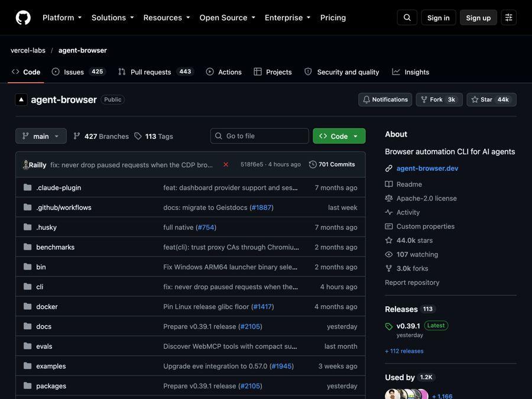The image size is (532, 399).
Task: Open pull request #1945 link
Action: pos(281,366)
